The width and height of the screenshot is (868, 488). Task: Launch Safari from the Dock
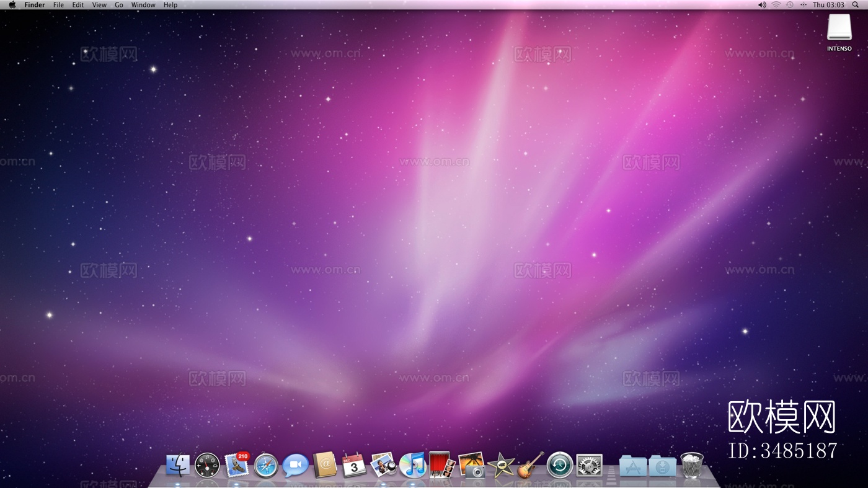coord(266,465)
